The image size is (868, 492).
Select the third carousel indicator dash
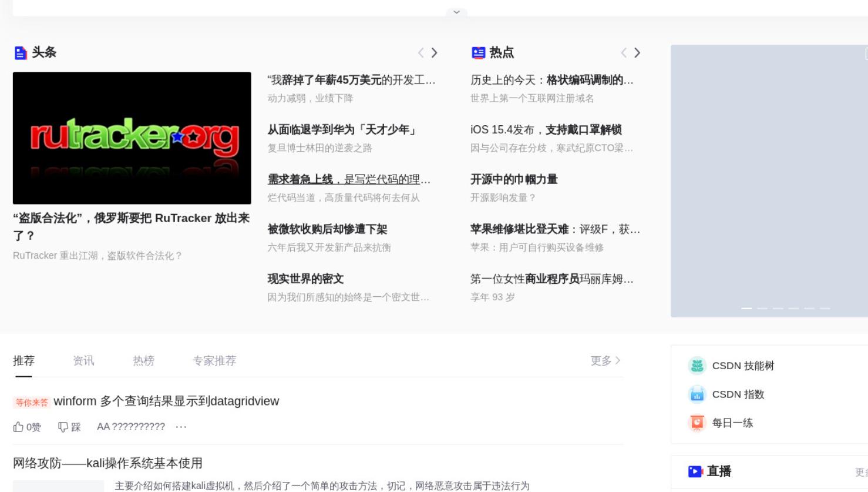(x=778, y=308)
